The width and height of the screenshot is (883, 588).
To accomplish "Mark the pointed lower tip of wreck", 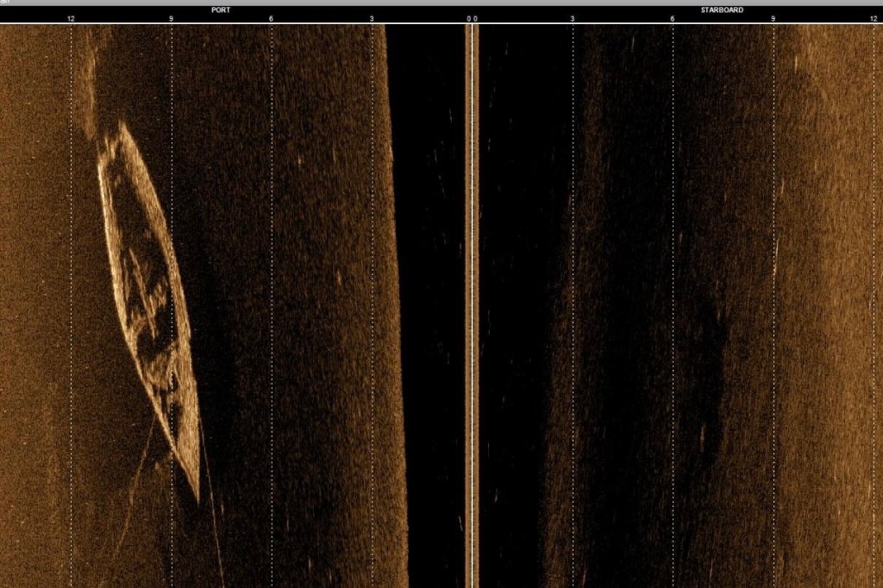I will click(x=197, y=500).
